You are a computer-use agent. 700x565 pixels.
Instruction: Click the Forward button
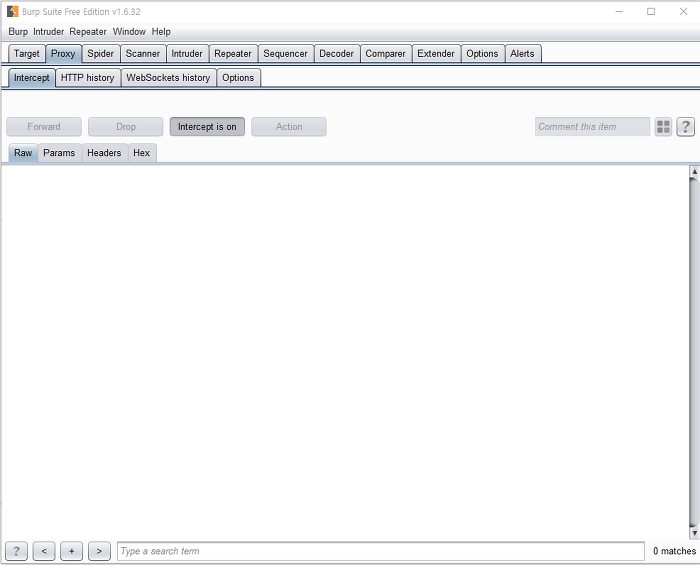(44, 127)
